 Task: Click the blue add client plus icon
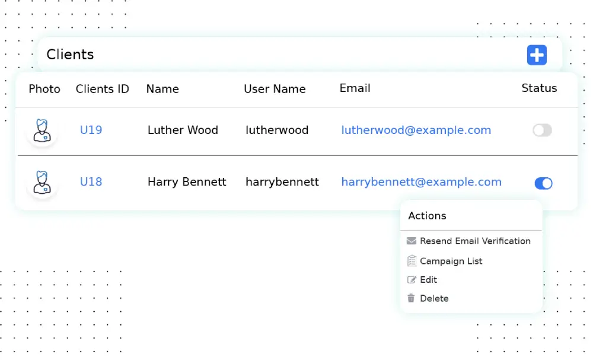coord(537,55)
